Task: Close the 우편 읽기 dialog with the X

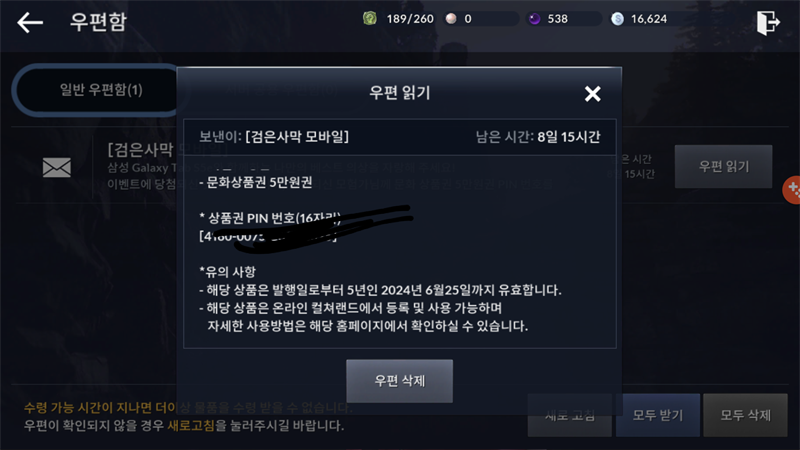Action: click(592, 93)
